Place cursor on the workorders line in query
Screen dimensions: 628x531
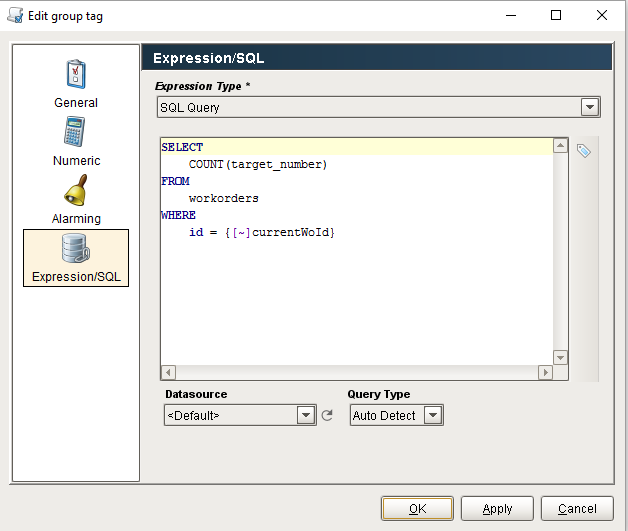(x=223, y=198)
